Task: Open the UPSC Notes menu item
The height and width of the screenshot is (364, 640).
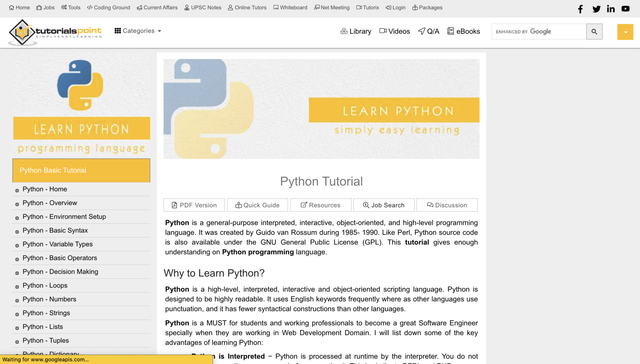Action: click(203, 7)
